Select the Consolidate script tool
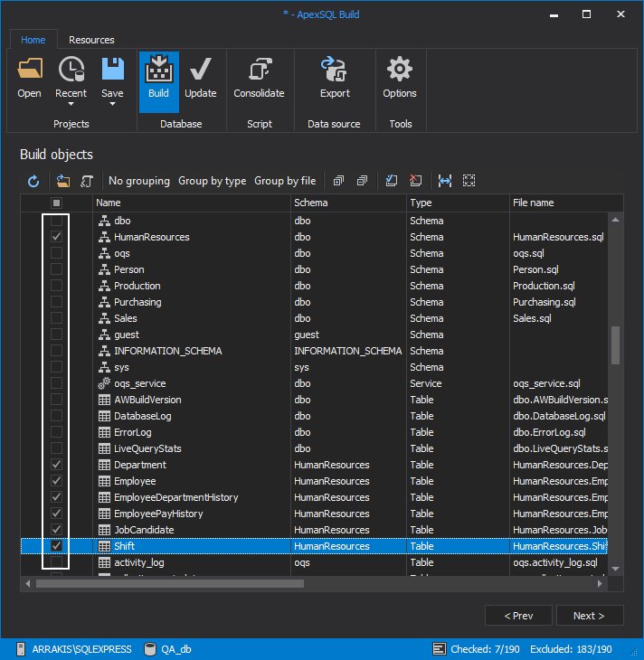 click(259, 78)
